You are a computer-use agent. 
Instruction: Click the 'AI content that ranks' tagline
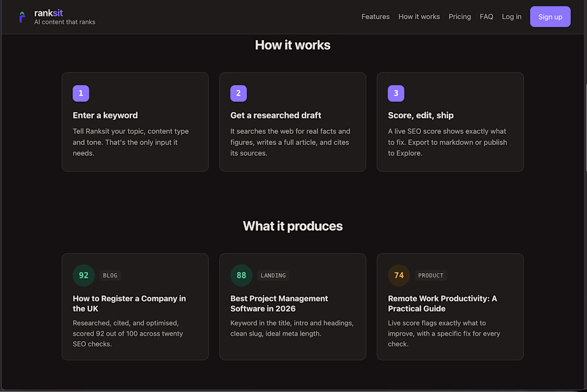pos(65,22)
